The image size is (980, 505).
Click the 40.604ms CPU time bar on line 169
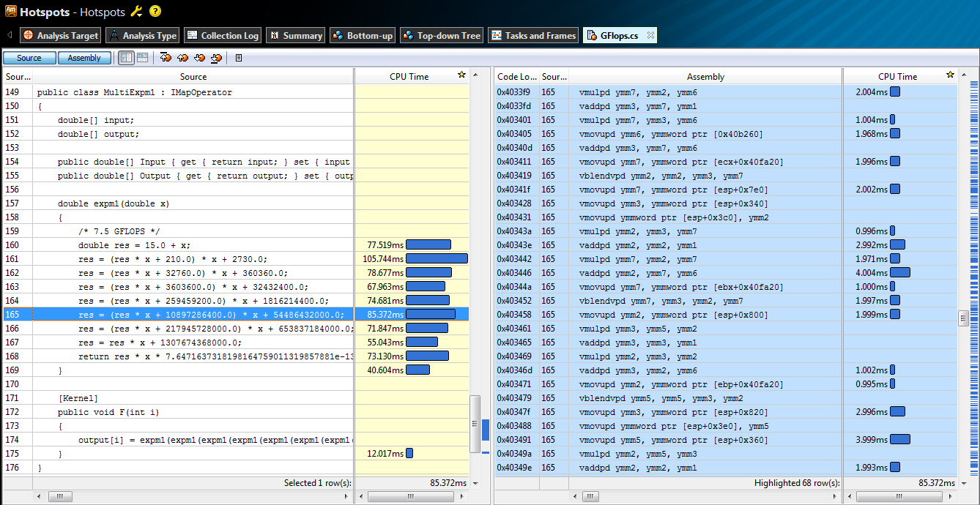[x=417, y=370]
